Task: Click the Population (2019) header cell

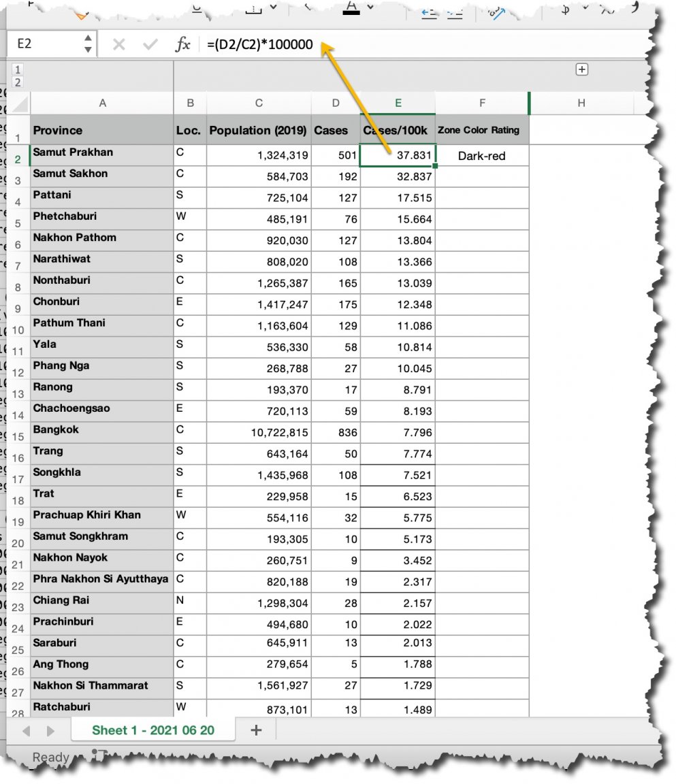Action: pyautogui.click(x=259, y=130)
